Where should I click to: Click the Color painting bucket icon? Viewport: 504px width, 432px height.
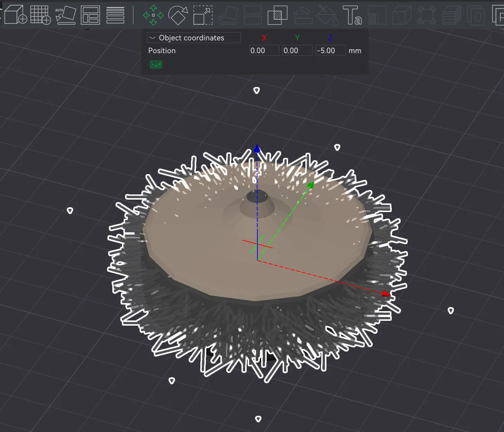327,15
